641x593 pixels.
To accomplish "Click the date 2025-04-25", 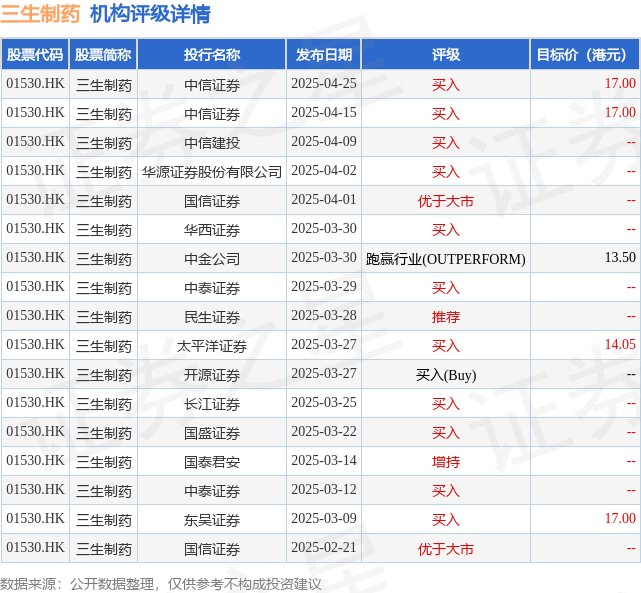I will point(324,84).
